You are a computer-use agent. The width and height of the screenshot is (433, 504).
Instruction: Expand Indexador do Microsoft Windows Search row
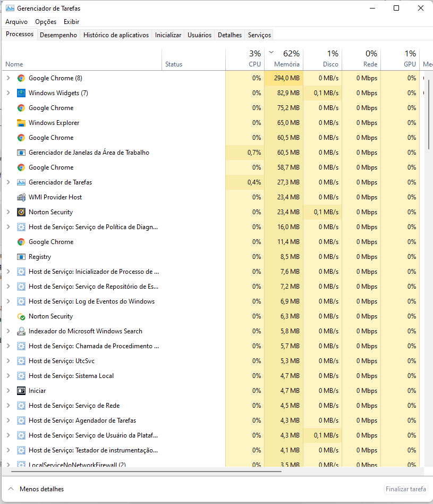click(x=9, y=331)
